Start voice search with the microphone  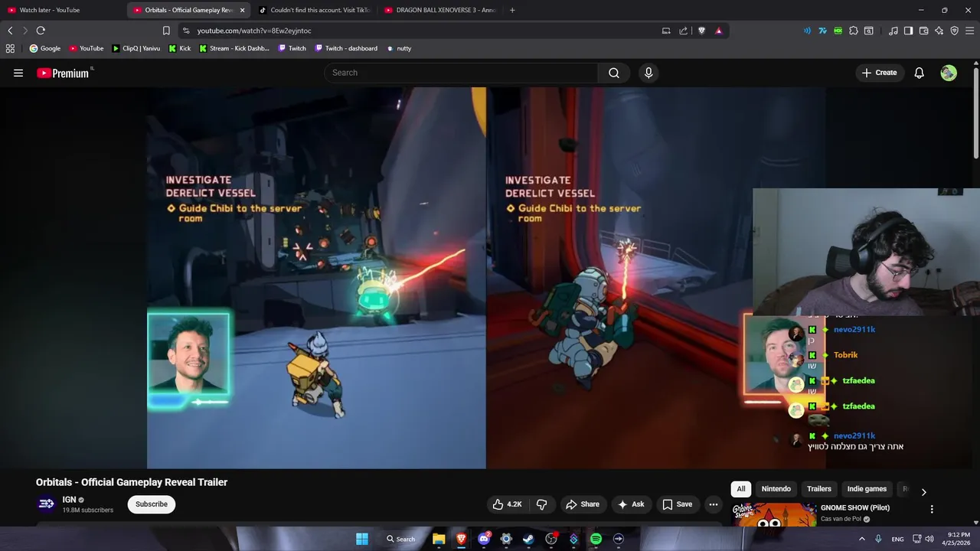pyautogui.click(x=648, y=73)
